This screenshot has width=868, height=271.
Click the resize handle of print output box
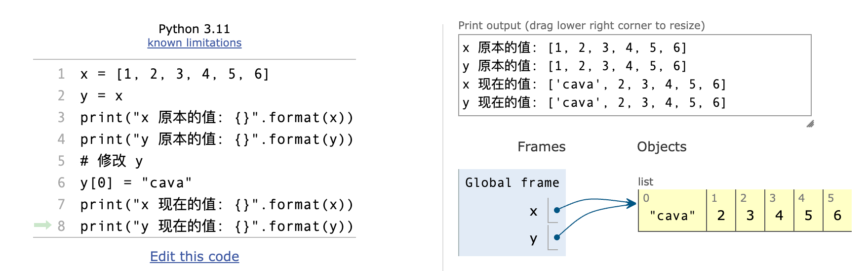coord(810,124)
